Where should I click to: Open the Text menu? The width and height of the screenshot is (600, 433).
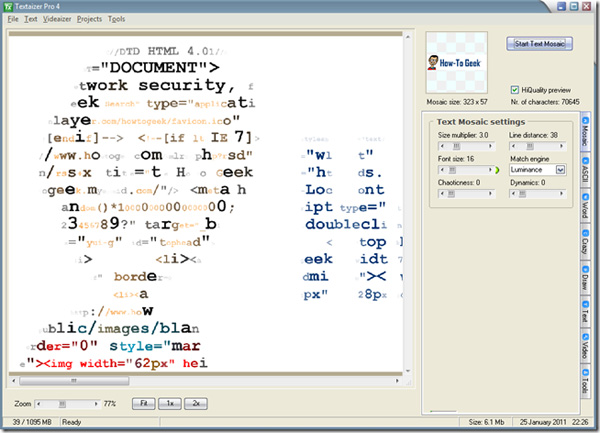[x=31, y=19]
